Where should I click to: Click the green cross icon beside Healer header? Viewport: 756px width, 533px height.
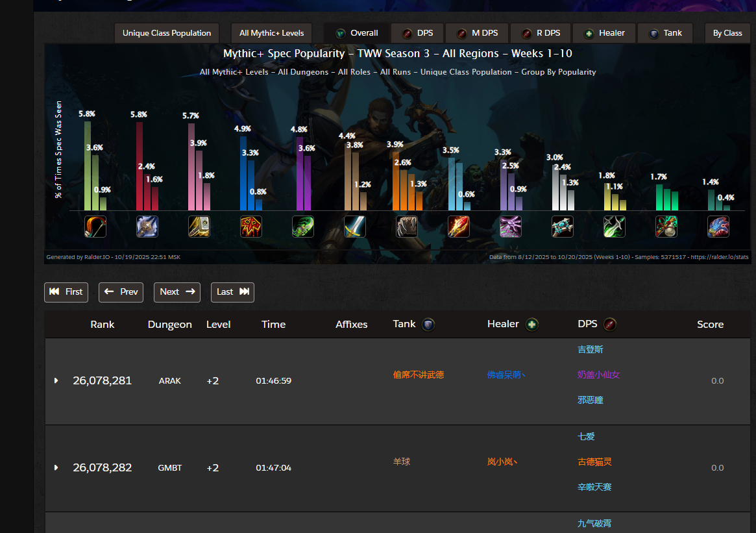pos(532,325)
